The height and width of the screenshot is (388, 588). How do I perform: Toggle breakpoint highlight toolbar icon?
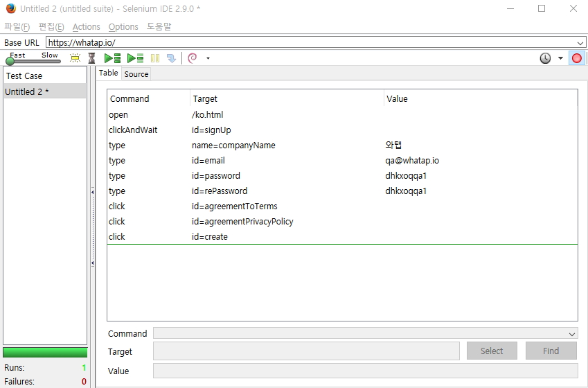(75, 58)
